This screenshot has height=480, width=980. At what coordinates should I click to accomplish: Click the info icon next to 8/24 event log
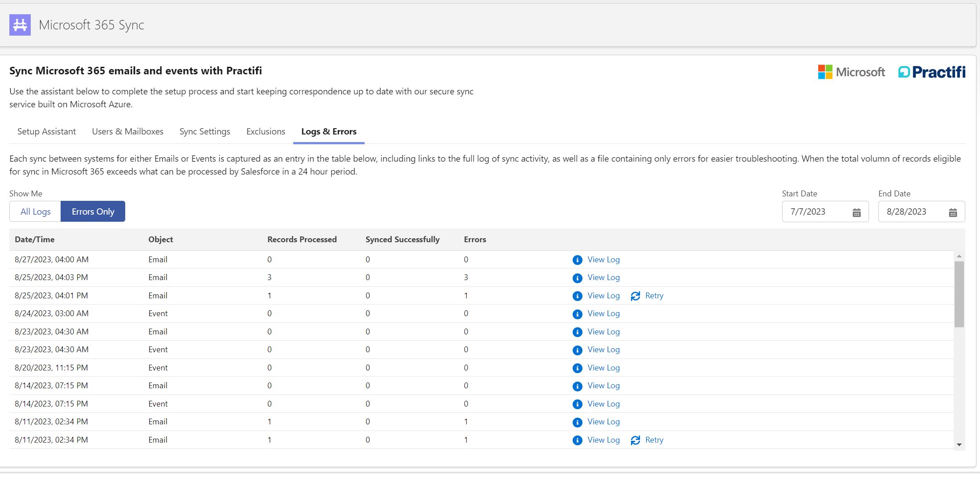tap(578, 313)
